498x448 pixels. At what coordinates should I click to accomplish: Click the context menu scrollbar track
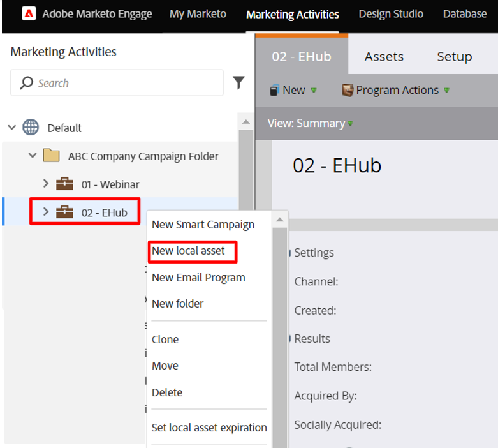280,338
